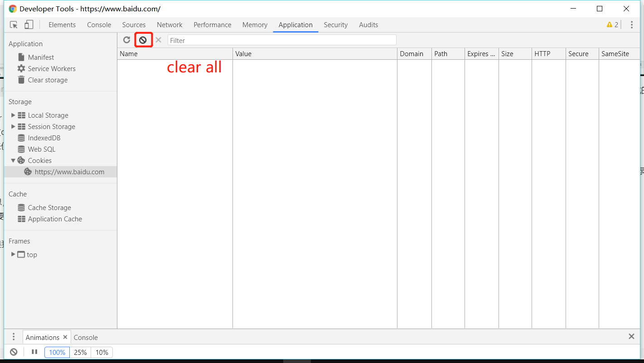Click the IndexedDB database icon
The image size is (644, 363).
(21, 138)
